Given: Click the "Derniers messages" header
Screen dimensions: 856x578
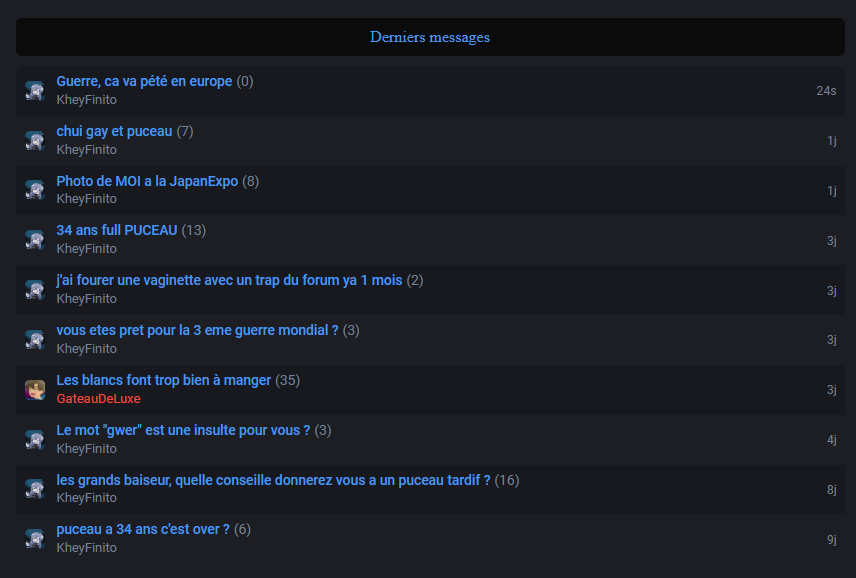Looking at the screenshot, I should tap(430, 37).
